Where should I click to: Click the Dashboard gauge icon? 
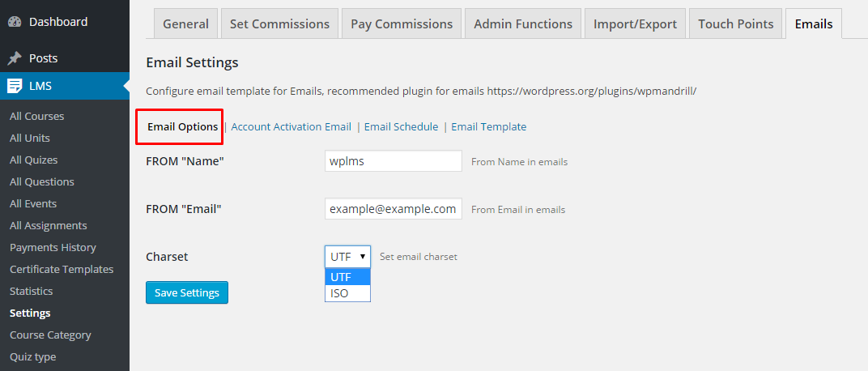(x=15, y=22)
